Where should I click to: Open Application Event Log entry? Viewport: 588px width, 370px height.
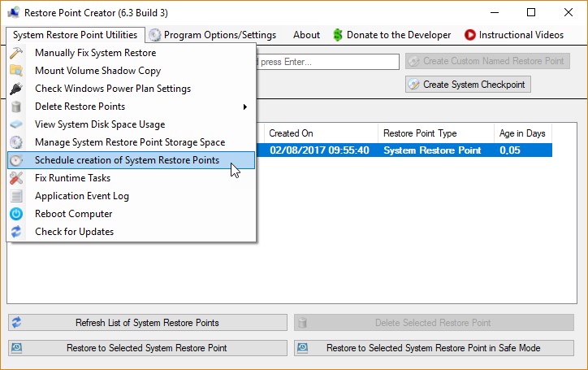82,196
